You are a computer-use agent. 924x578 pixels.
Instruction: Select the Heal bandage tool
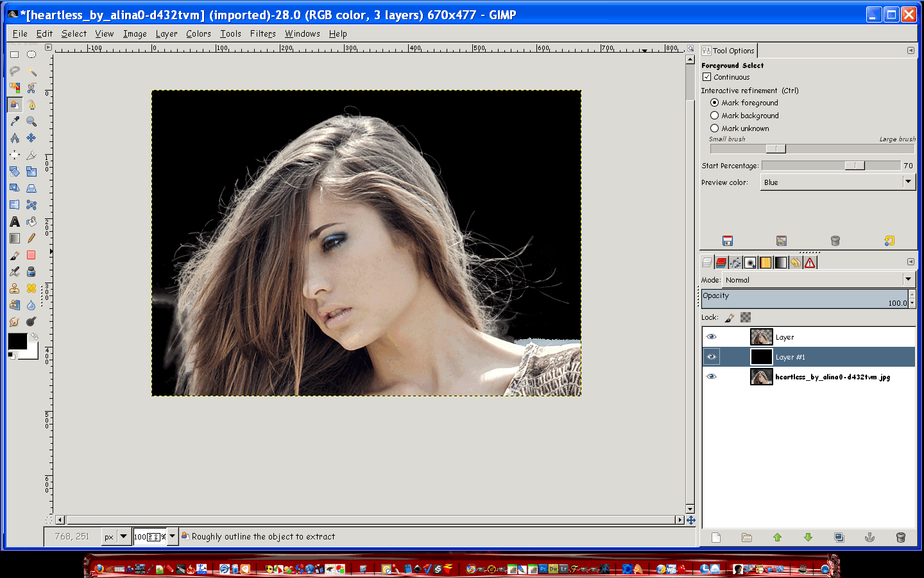[31, 288]
